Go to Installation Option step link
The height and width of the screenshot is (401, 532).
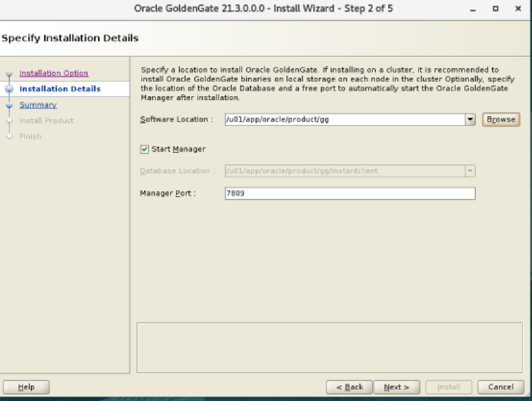click(54, 73)
